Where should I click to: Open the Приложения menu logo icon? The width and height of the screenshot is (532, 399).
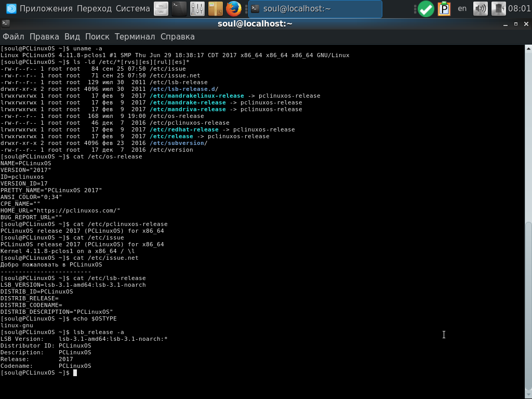11,9
